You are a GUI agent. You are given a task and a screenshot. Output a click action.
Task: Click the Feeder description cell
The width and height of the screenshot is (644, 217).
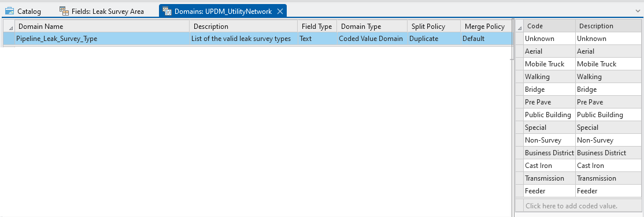click(x=608, y=191)
